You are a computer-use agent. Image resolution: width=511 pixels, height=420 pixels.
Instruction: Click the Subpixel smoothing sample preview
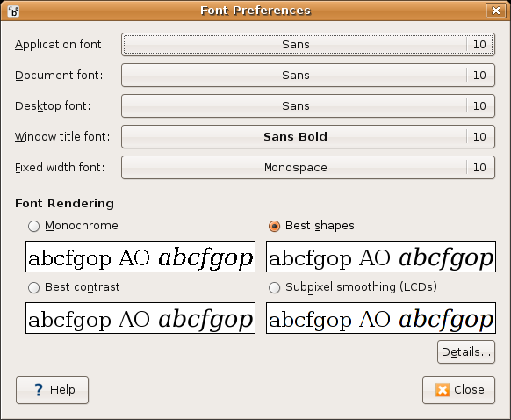(x=381, y=318)
